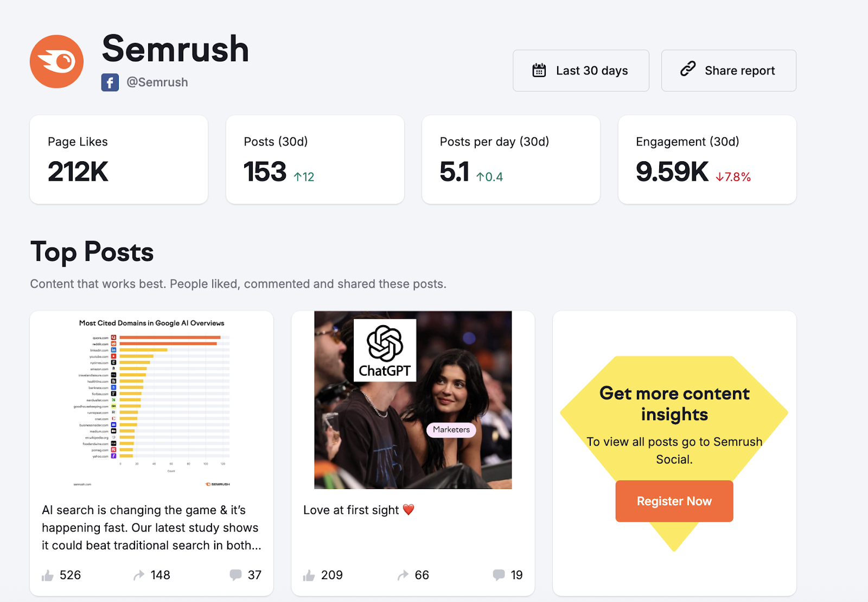This screenshot has width=868, height=602.
Task: Click the Facebook icon beside @Semrush
Action: [x=110, y=83]
